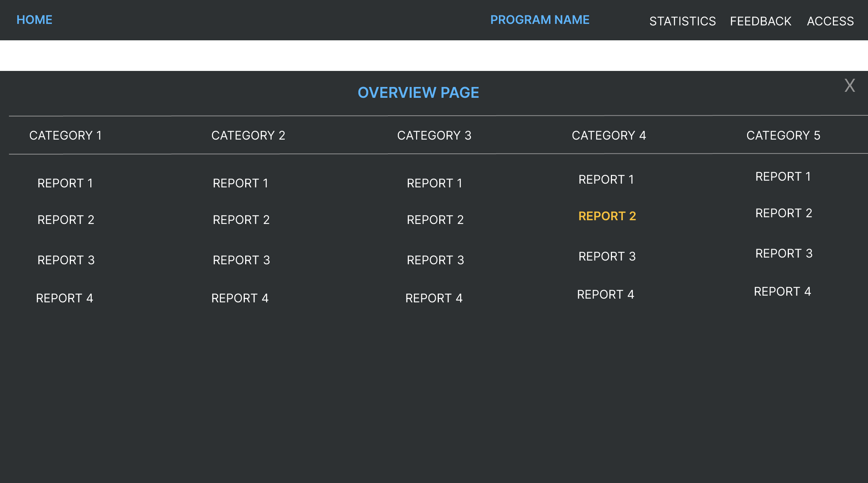Open REPORT 4 under Category 5
The height and width of the screenshot is (483, 868).
pos(782,292)
